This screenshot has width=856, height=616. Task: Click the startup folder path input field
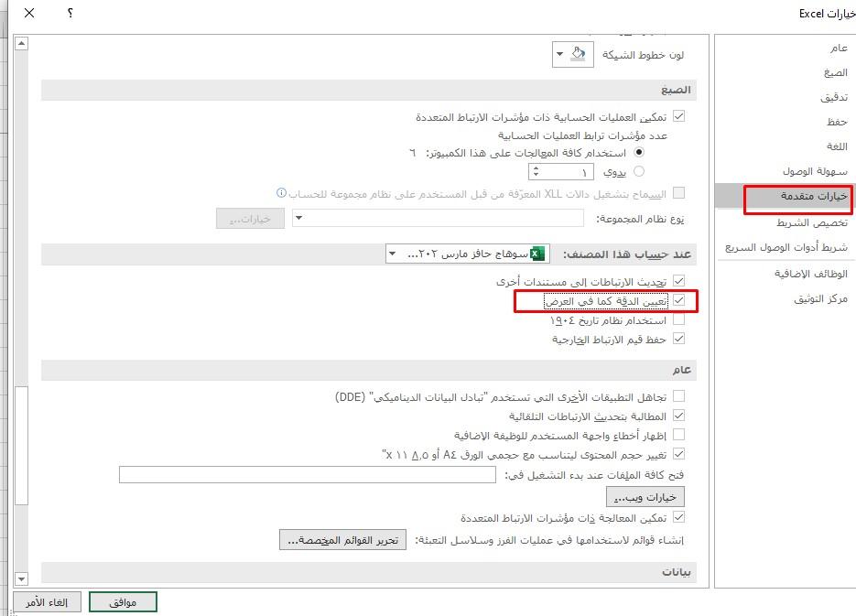pyautogui.click(x=308, y=475)
